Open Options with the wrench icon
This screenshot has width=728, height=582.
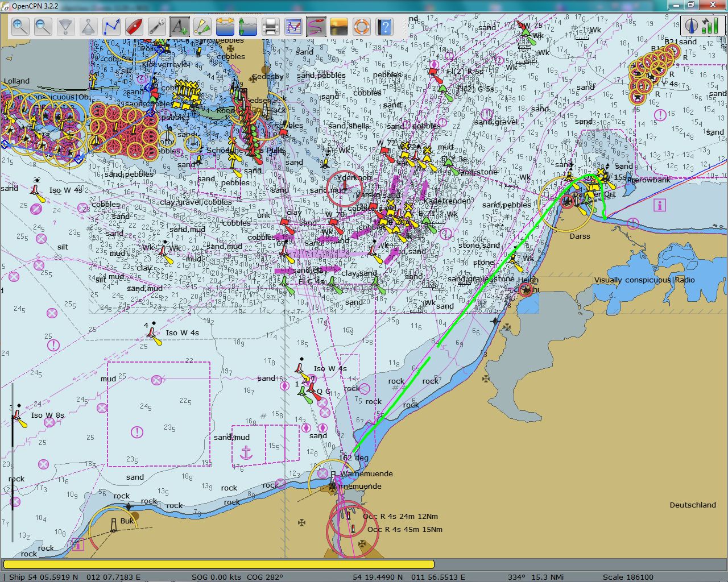157,26
